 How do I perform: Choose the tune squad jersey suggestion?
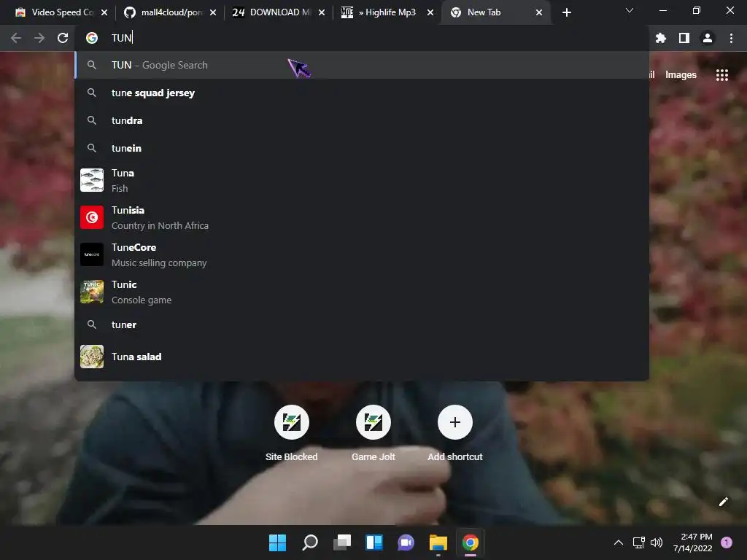tap(362, 93)
